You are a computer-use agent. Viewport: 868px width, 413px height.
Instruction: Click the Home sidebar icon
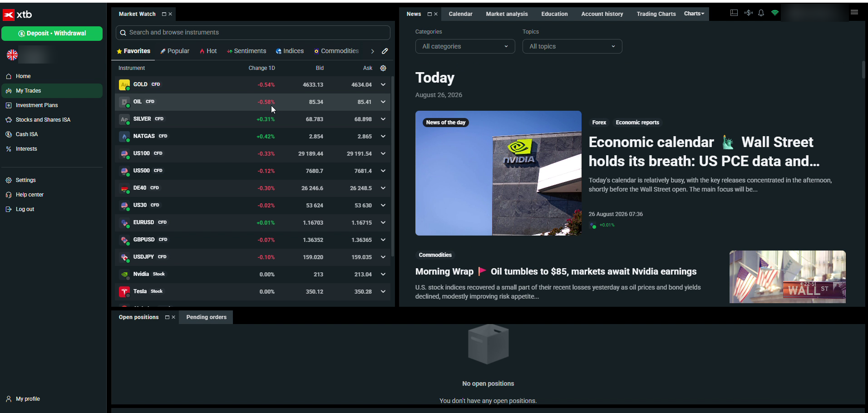[9, 76]
